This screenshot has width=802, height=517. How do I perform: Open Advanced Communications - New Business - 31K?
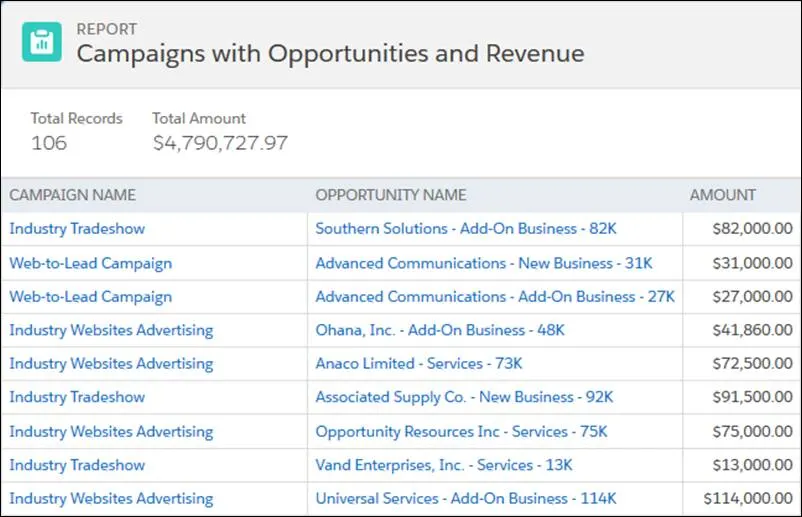click(483, 263)
